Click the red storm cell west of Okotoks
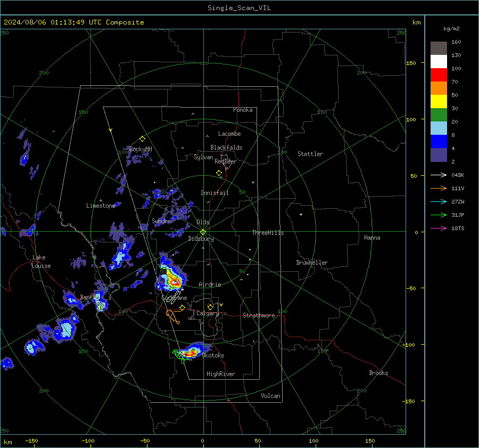The image size is (479, 448). click(x=189, y=354)
